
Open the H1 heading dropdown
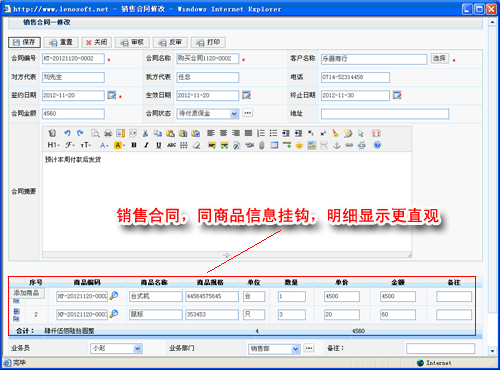pos(53,145)
